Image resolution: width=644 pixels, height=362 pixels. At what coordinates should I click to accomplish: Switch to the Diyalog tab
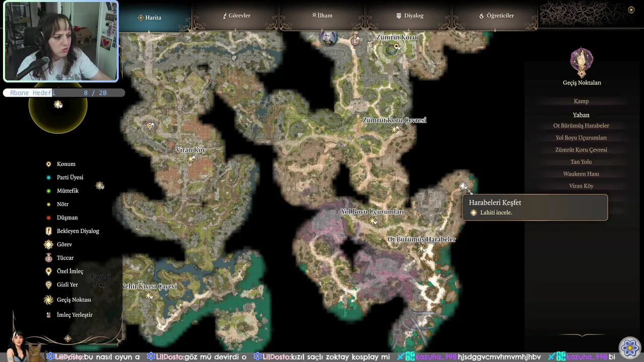[x=410, y=16]
